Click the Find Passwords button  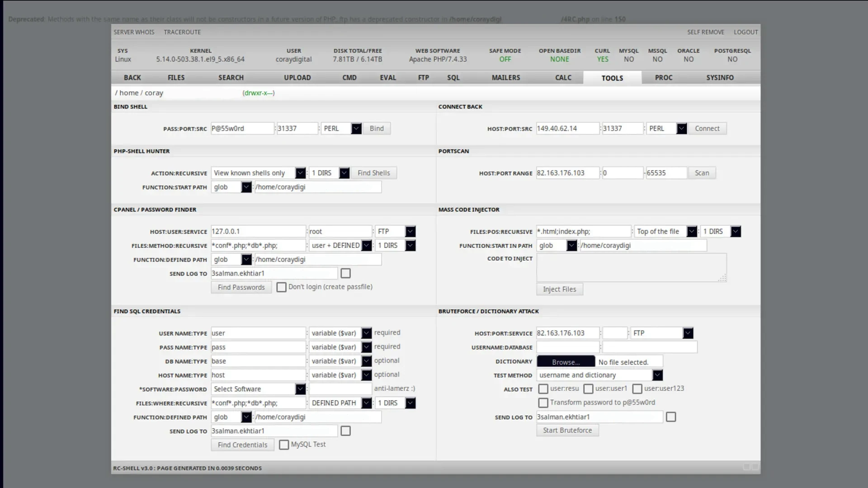pos(241,287)
